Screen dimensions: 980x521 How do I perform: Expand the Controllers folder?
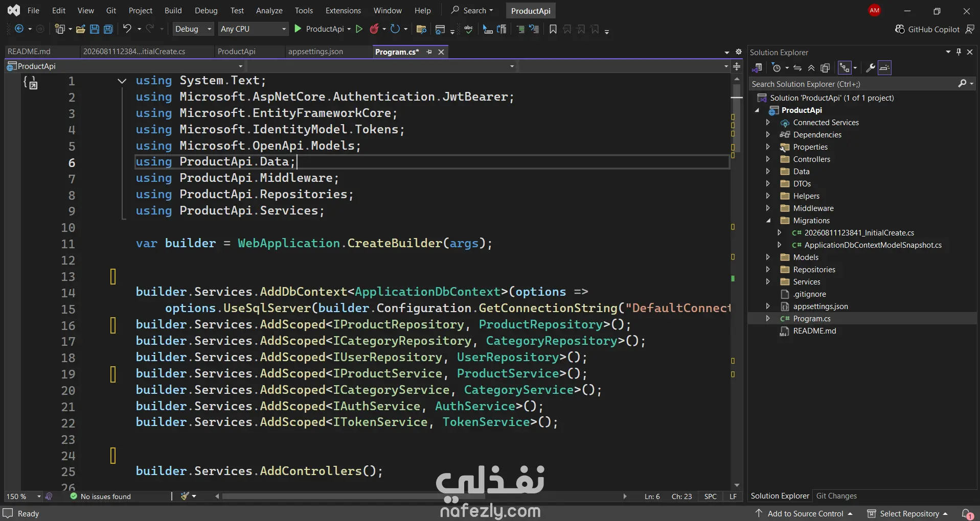pos(768,159)
